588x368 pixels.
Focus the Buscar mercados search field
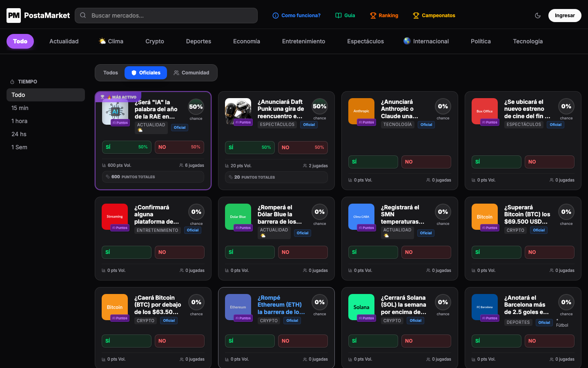[x=166, y=16]
